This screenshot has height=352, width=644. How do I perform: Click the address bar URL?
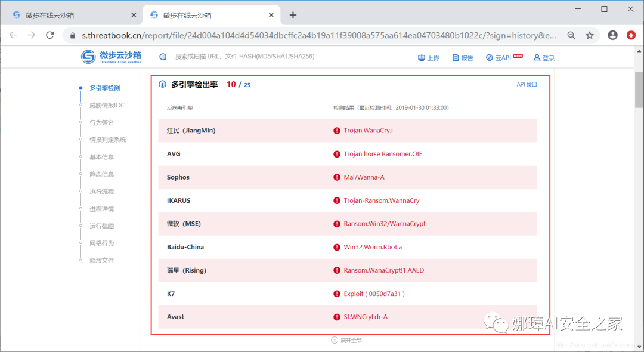pyautogui.click(x=319, y=35)
